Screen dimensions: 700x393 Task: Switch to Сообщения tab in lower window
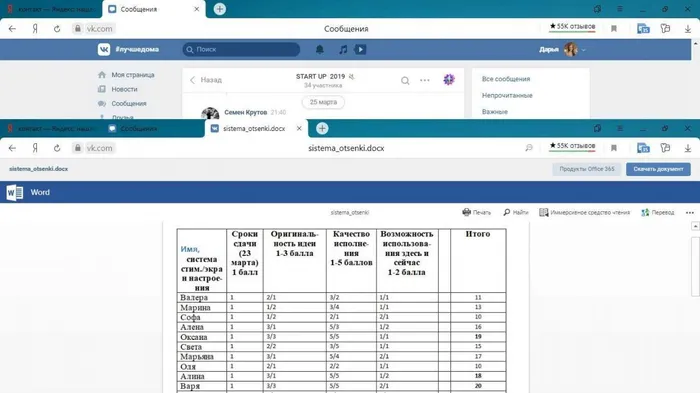coord(138,129)
